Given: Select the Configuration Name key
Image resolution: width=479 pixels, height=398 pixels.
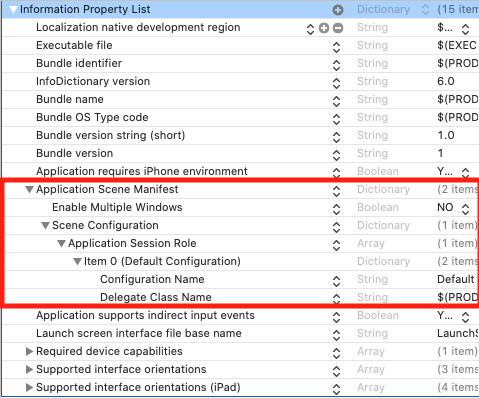Looking at the screenshot, I should pos(152,279).
